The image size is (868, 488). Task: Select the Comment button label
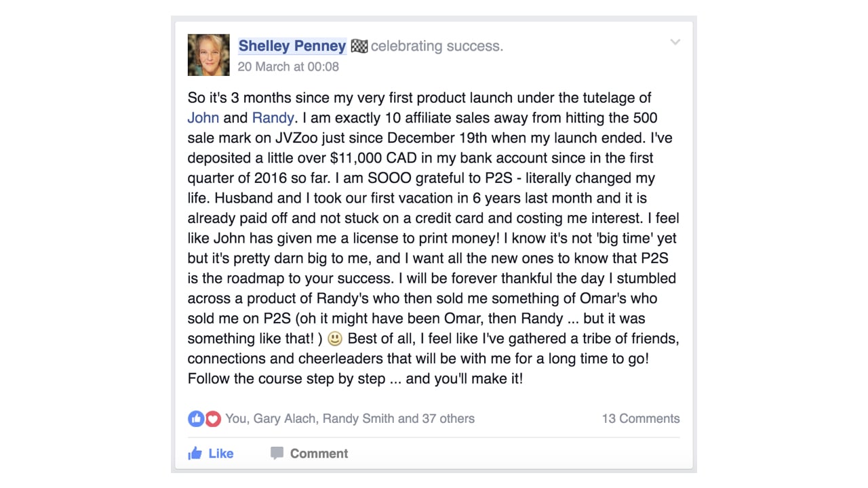pos(319,453)
